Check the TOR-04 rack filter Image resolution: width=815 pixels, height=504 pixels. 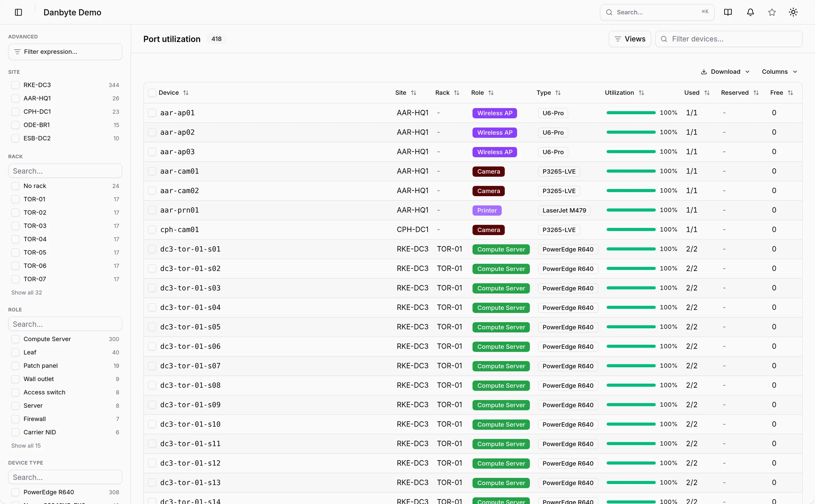pos(15,239)
